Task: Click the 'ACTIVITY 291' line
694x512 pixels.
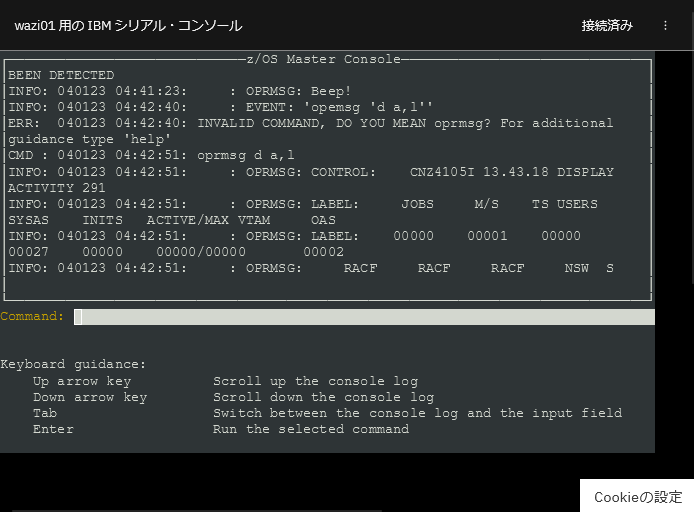Action: 57,188
